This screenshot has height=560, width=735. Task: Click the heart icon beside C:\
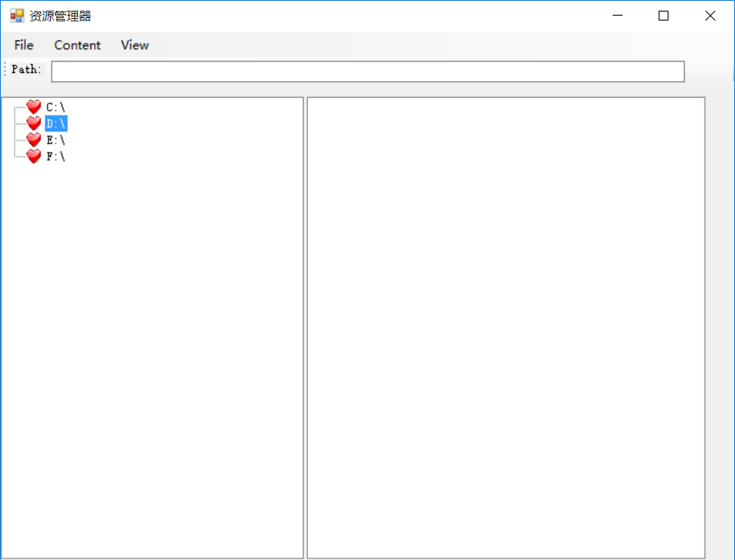[x=34, y=107]
